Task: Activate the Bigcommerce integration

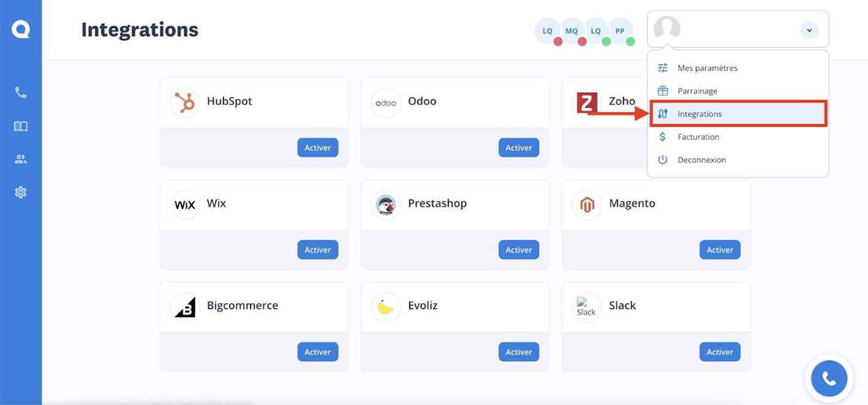Action: click(x=318, y=352)
